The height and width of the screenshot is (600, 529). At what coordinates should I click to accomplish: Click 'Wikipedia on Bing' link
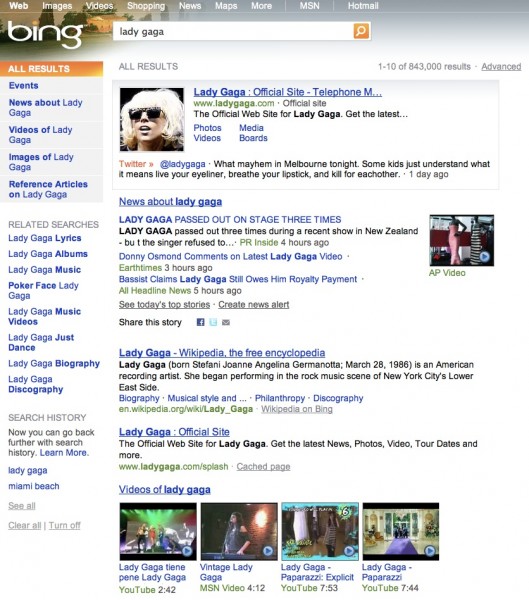297,409
